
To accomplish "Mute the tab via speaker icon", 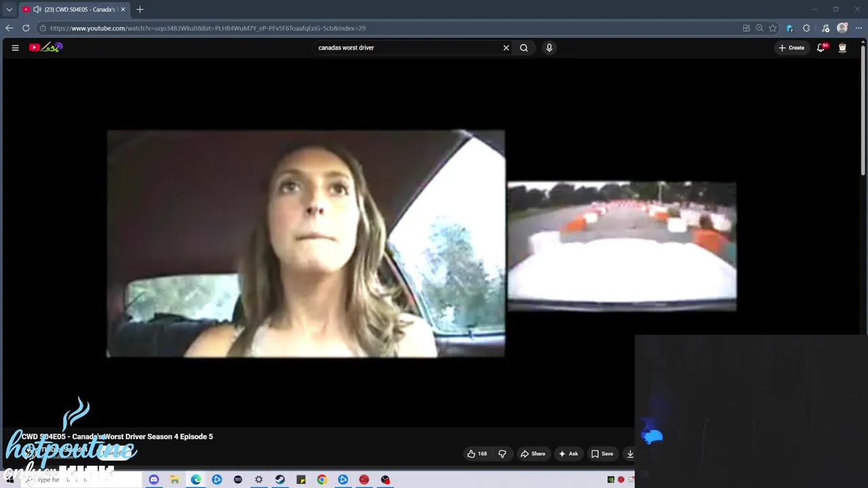I will 37,9.
